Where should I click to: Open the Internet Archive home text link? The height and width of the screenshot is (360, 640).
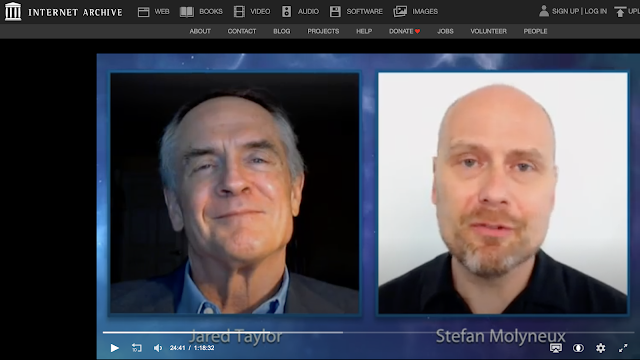tap(75, 12)
